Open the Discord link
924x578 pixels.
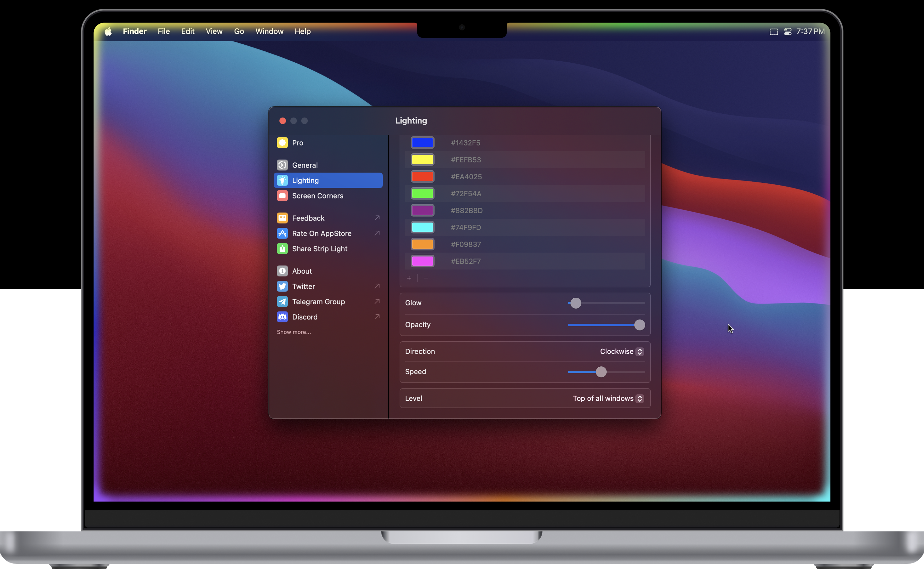(328, 317)
